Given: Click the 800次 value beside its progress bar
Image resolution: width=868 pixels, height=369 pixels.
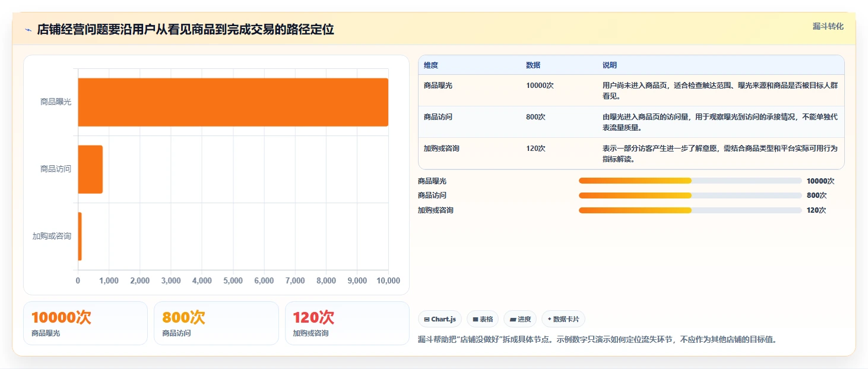Looking at the screenshot, I should point(816,195).
